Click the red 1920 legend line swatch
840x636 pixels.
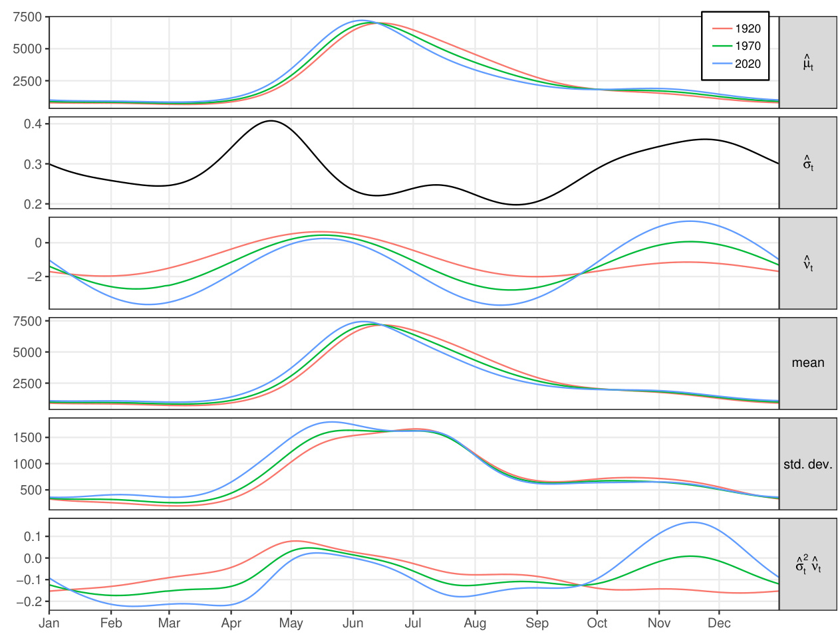[x=722, y=29]
